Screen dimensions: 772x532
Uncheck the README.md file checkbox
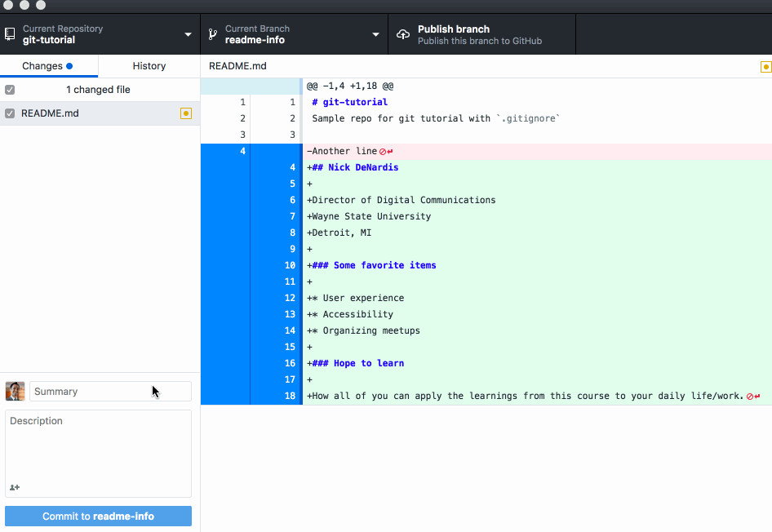click(x=10, y=113)
